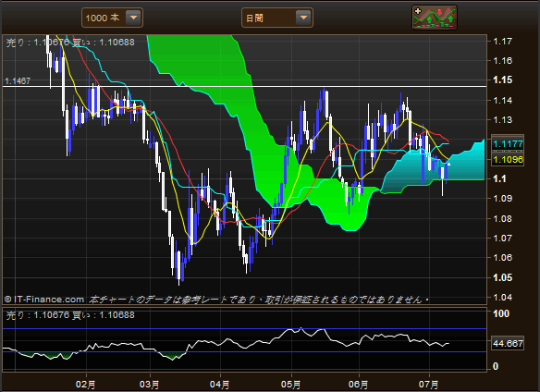Select the lower RSI oversold blue line

pyautogui.click(x=244, y=351)
